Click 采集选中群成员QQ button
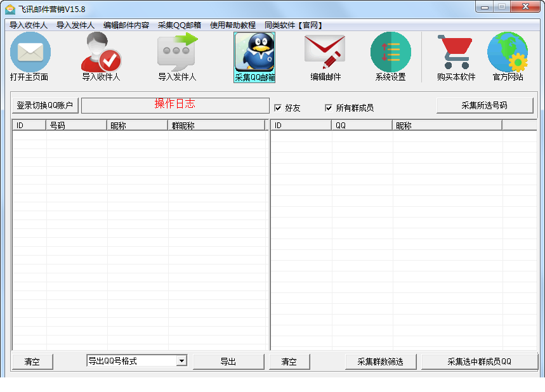Screen dimensions: 545x392 click(x=479, y=362)
